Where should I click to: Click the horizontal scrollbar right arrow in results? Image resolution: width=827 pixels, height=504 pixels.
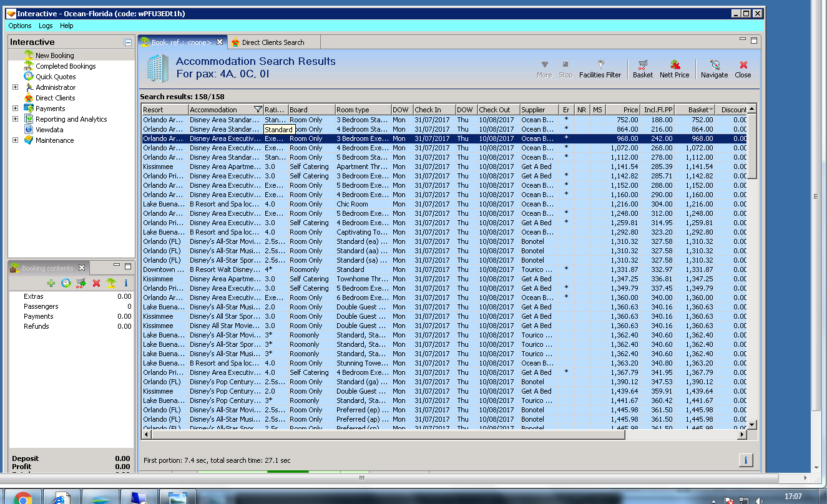742,434
